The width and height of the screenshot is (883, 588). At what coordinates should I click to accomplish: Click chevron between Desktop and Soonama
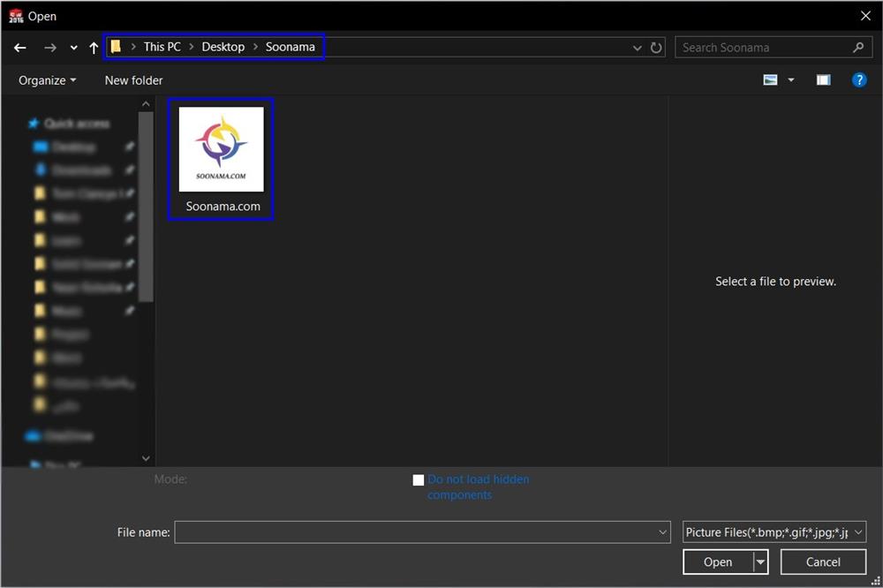point(255,47)
